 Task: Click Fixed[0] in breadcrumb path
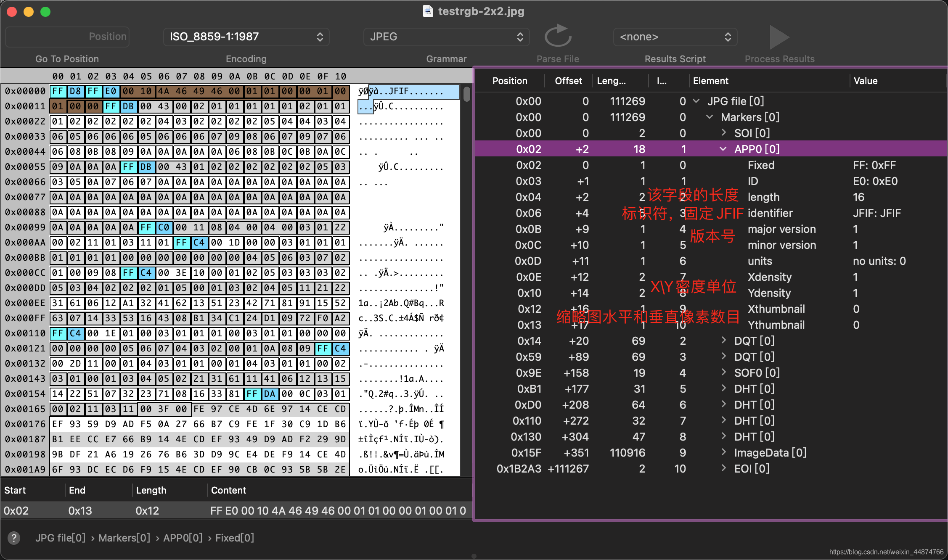coord(235,538)
